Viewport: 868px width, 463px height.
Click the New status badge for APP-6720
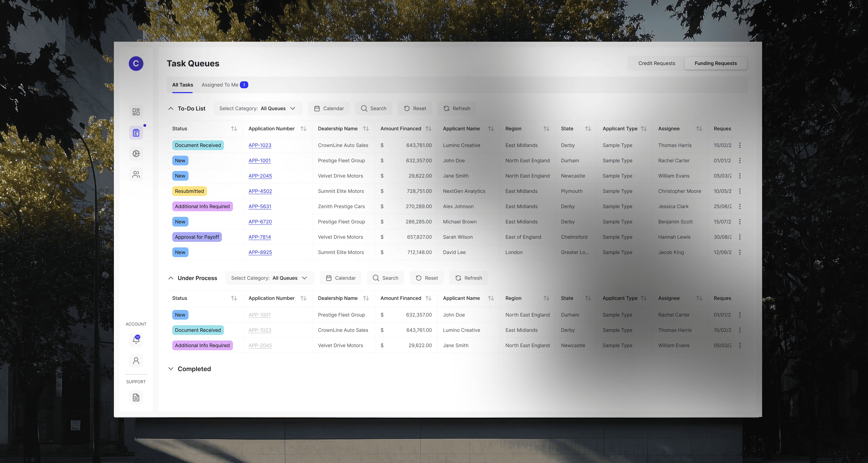tap(180, 222)
